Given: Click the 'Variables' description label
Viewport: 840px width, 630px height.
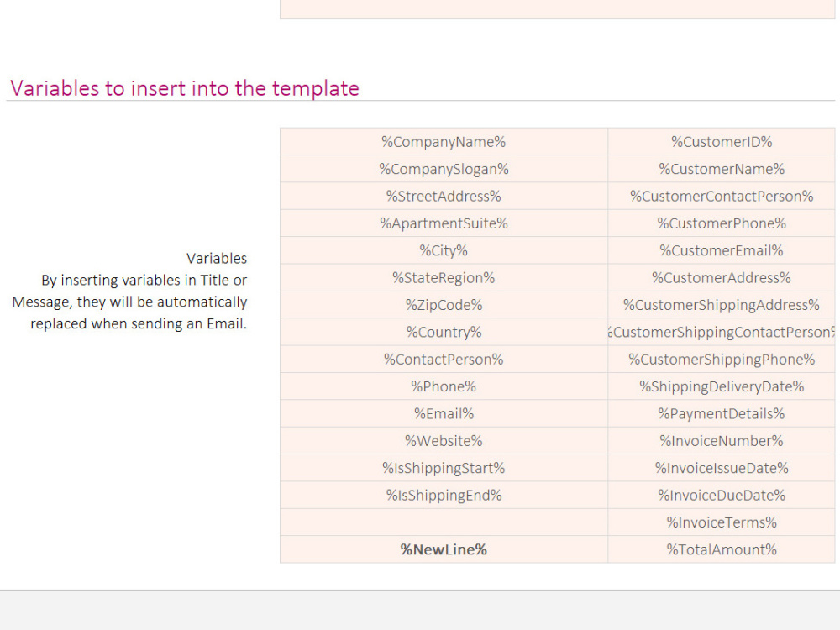Looking at the screenshot, I should click(x=217, y=258).
